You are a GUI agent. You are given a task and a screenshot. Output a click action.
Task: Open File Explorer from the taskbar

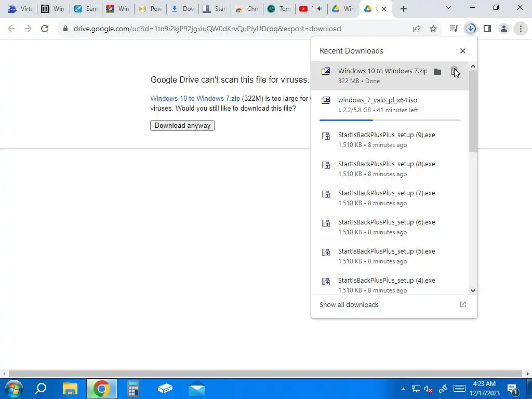coord(70,389)
